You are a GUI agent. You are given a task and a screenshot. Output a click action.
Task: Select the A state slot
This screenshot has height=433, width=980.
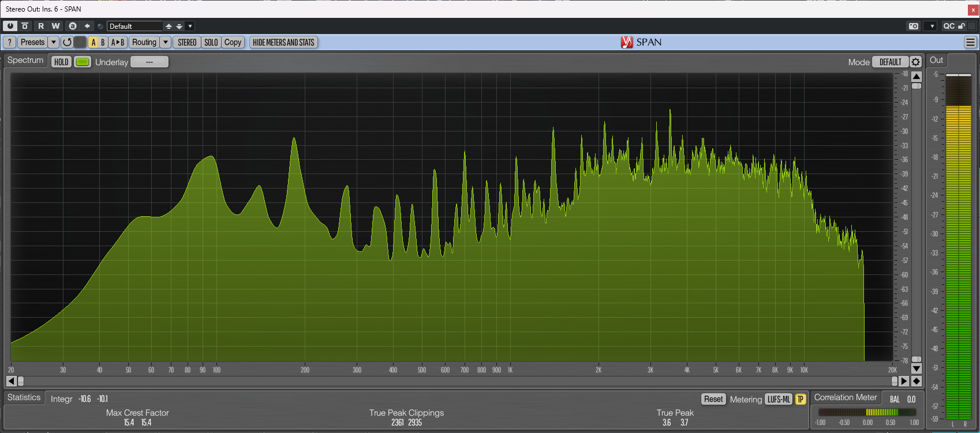(93, 42)
